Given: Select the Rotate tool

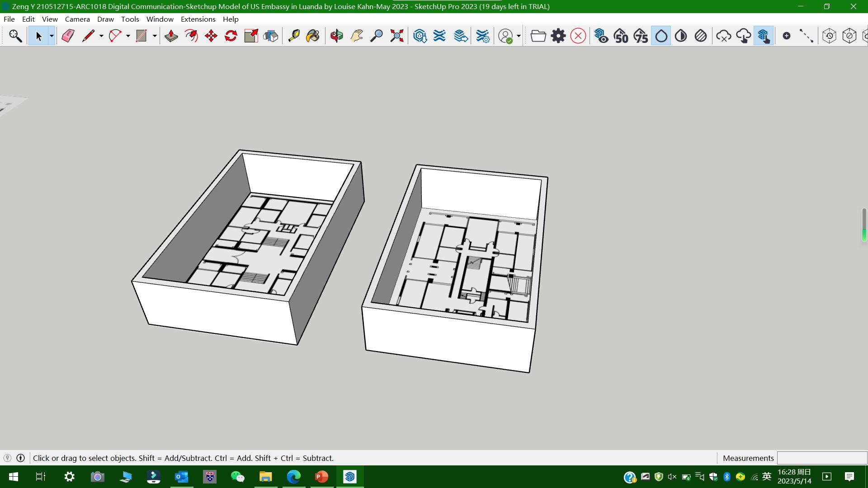Looking at the screenshot, I should click(231, 36).
